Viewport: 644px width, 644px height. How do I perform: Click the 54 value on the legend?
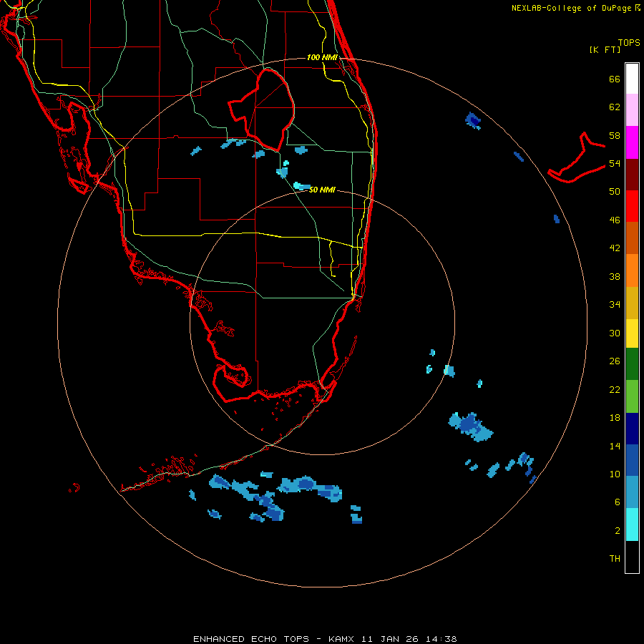615,163
